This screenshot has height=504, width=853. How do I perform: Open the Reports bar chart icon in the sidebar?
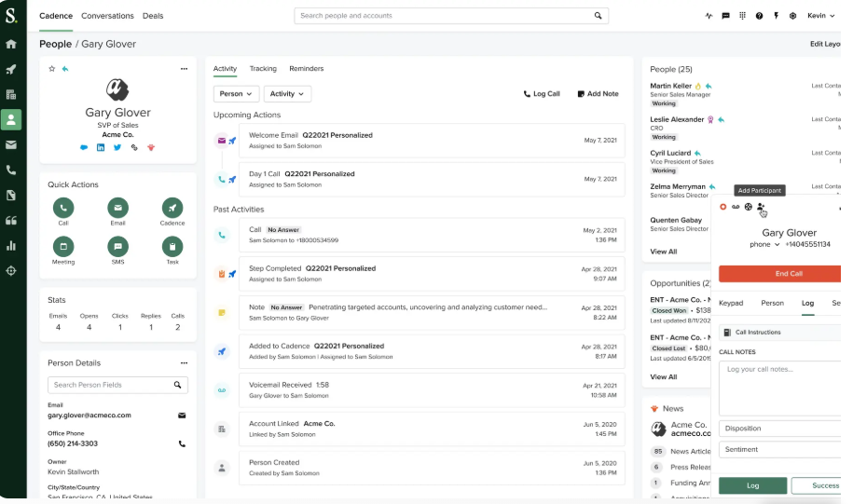tap(11, 246)
